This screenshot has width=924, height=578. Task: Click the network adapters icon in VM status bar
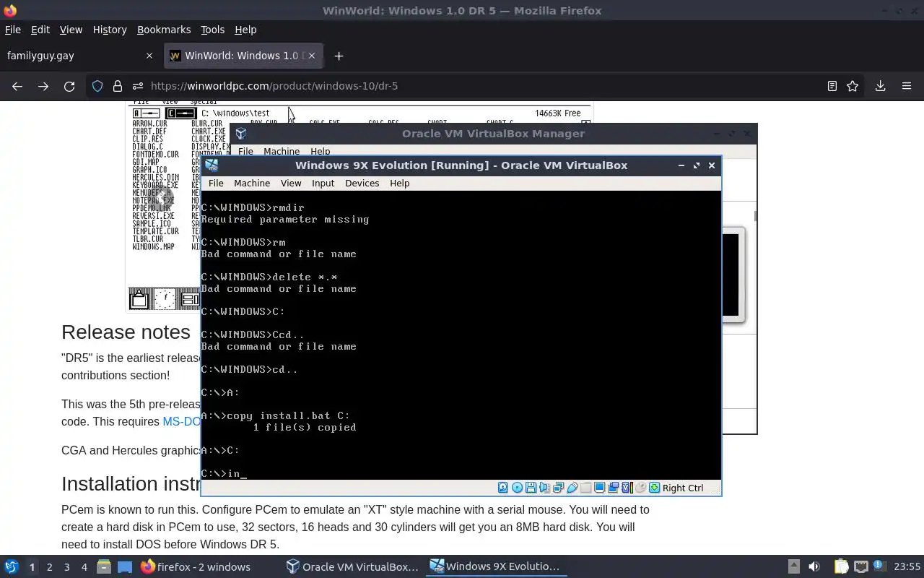pos(558,488)
